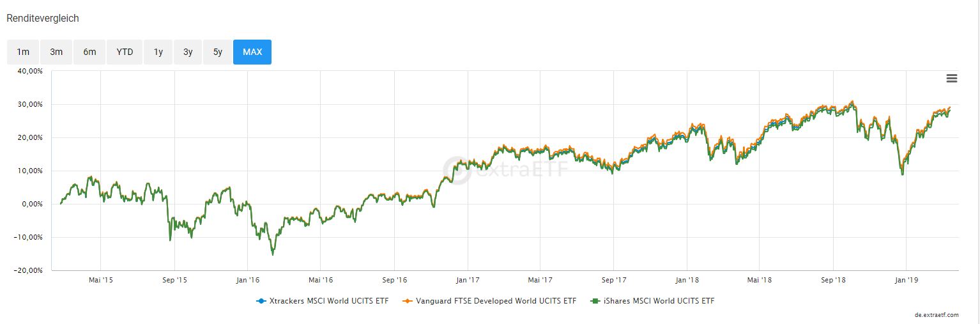Select the 3m time range
The image size is (980, 324).
coord(56,52)
